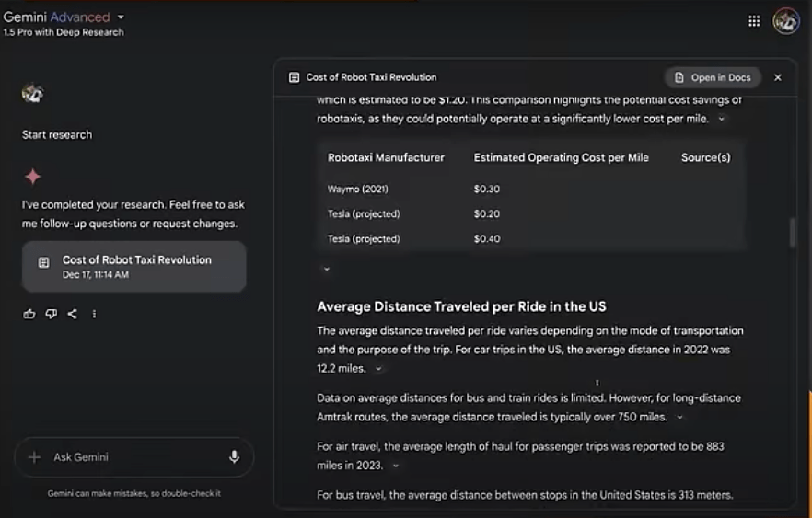Image resolution: width=812 pixels, height=518 pixels.
Task: Click the thumbs up icon
Action: tap(29, 314)
